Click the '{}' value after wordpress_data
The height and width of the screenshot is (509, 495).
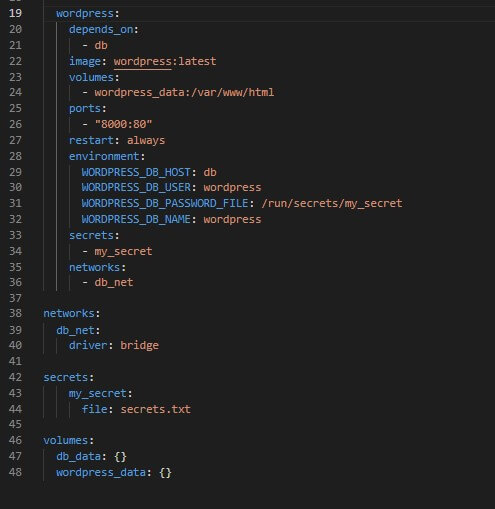(x=165, y=472)
